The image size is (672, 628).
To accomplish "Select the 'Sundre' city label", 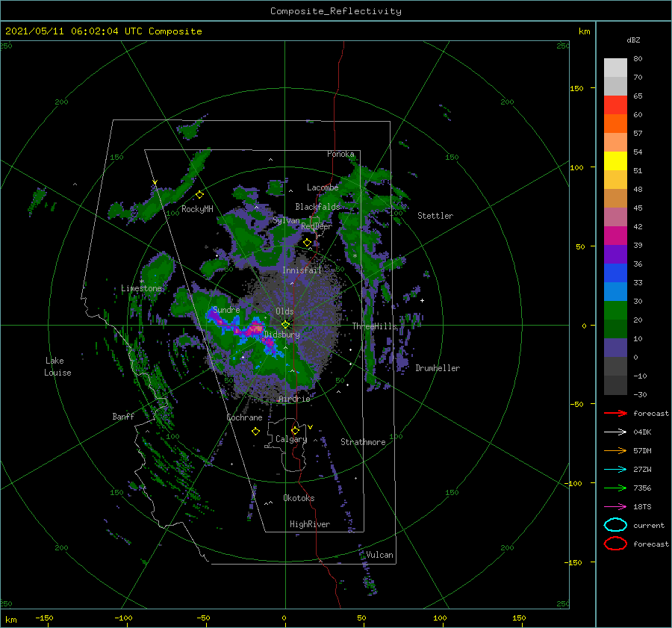I will tap(226, 309).
